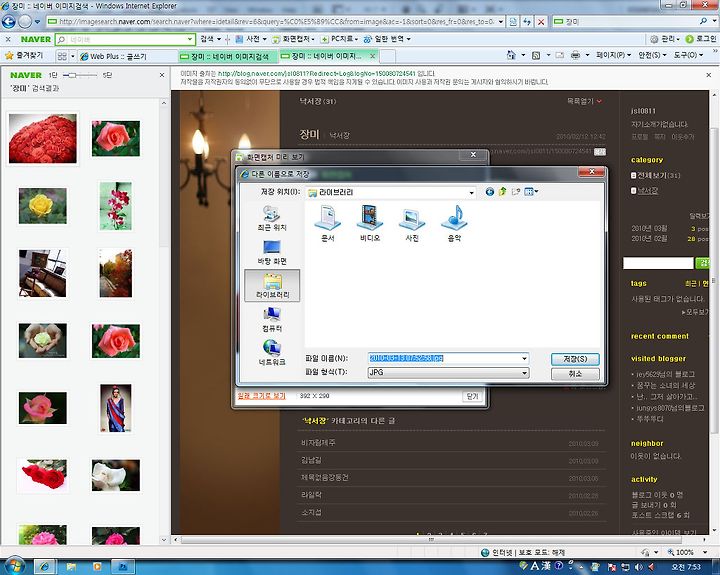The width and height of the screenshot is (720, 575).
Task: Open Internet Explorer in taskbar
Action: point(45,567)
